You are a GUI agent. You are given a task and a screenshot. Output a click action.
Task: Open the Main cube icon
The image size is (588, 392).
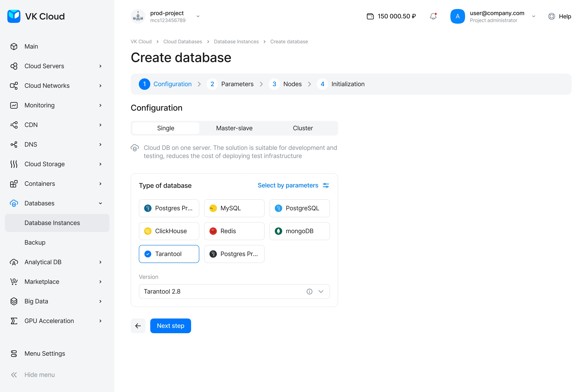tap(14, 47)
